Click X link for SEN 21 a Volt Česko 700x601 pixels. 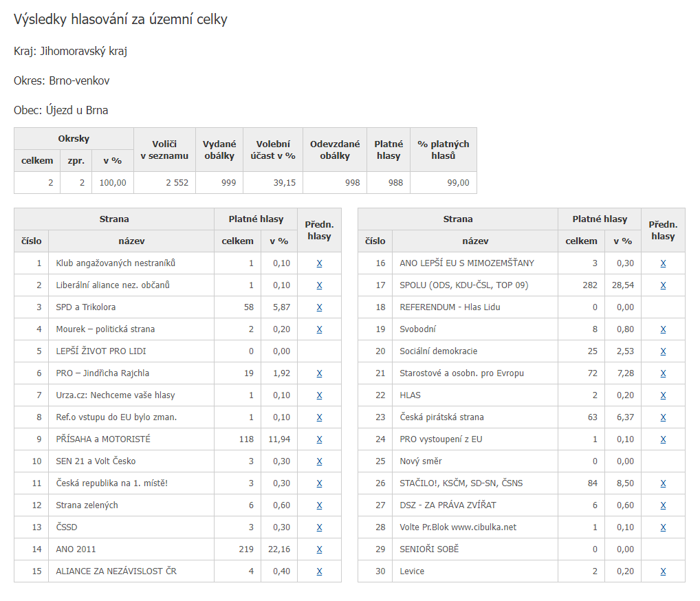tap(319, 461)
